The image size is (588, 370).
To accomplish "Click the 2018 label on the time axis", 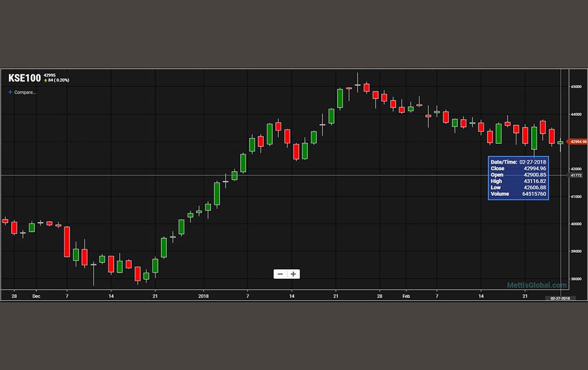I will [x=203, y=296].
